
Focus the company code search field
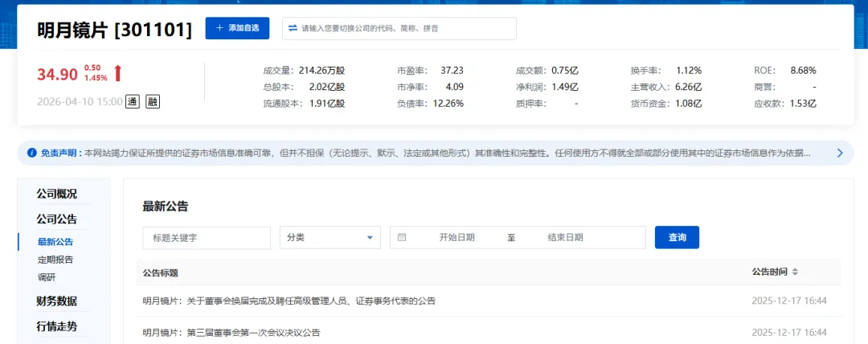[x=399, y=28]
